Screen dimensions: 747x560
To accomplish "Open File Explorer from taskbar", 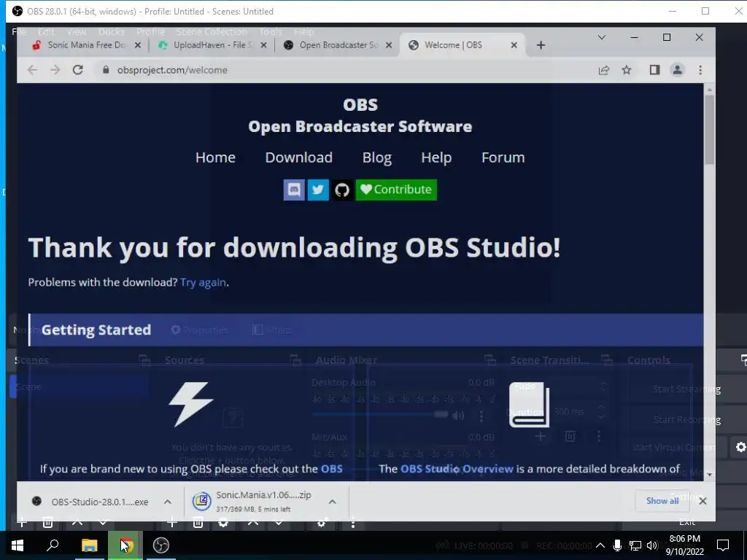I will pyautogui.click(x=89, y=545).
